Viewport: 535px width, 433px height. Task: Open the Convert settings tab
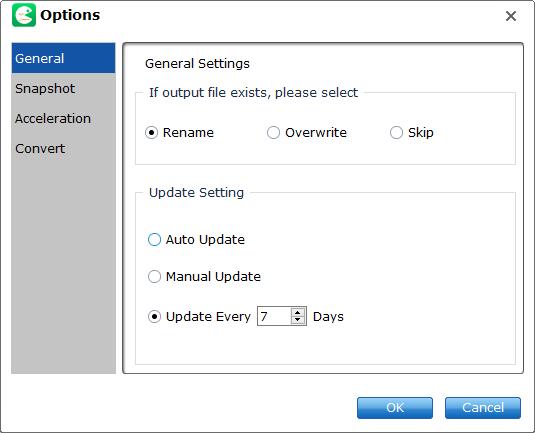(x=63, y=148)
